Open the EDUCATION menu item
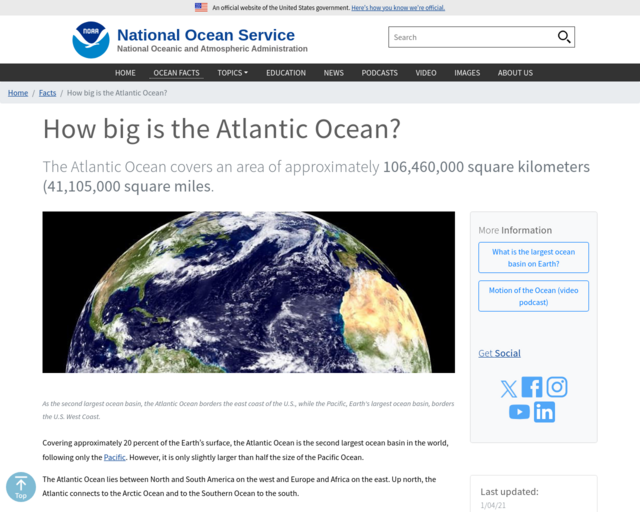Image resolution: width=640 pixels, height=512 pixels. (x=286, y=73)
